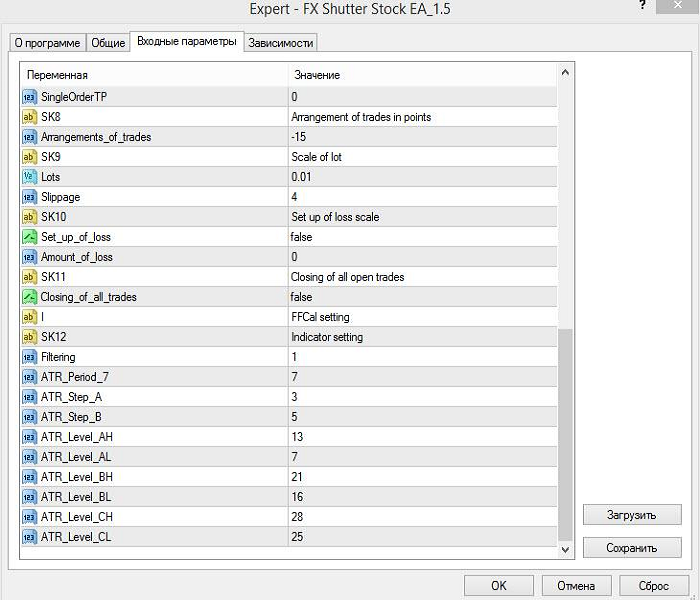
Task: Click the integer icon beside ATR_Step_B
Action: [29, 417]
